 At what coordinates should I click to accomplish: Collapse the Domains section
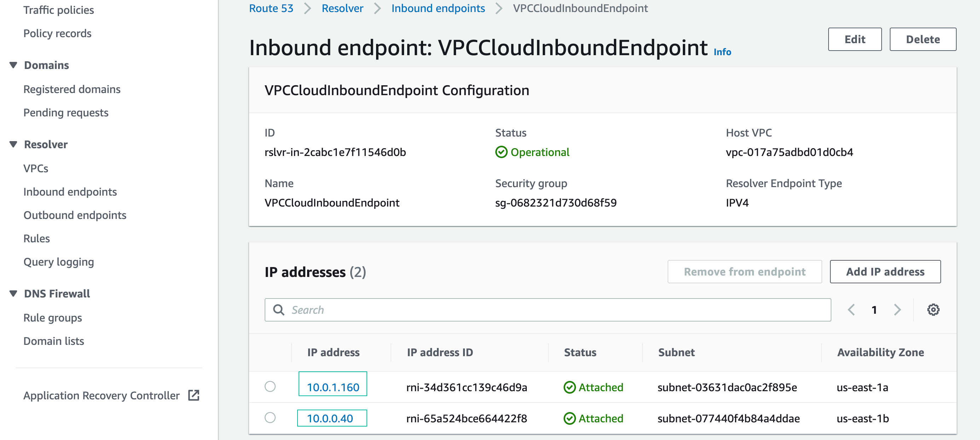click(x=13, y=65)
